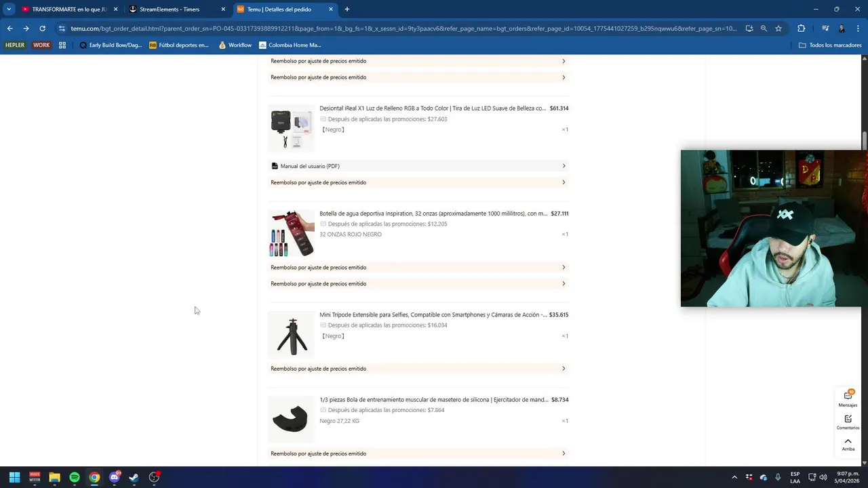
Task: Close the StreamElements - Timers tab
Action: click(x=223, y=9)
